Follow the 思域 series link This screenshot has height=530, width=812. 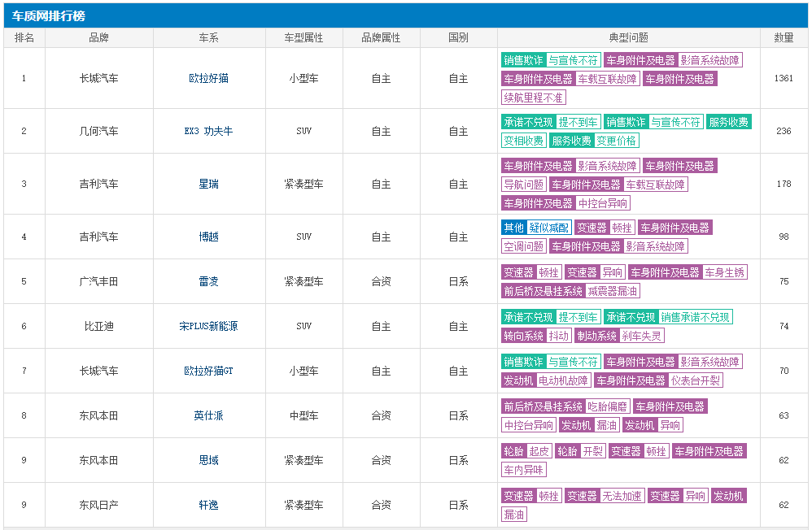point(209,460)
